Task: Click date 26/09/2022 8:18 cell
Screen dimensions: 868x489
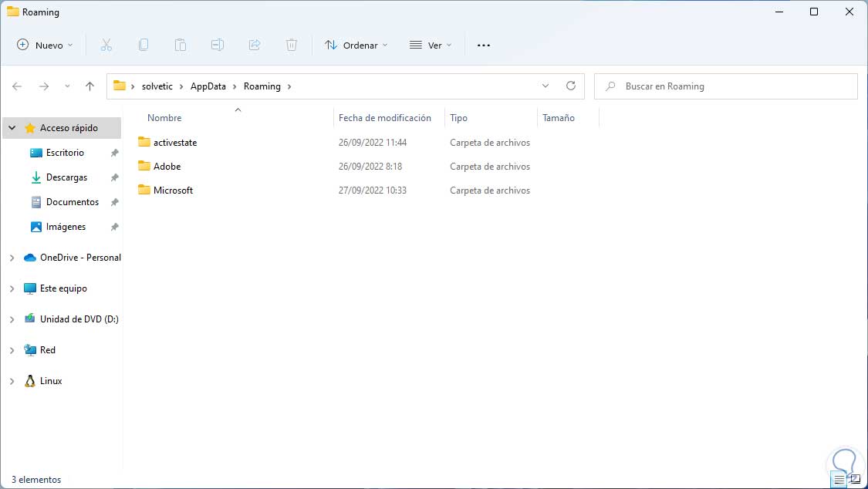Action: pos(370,167)
